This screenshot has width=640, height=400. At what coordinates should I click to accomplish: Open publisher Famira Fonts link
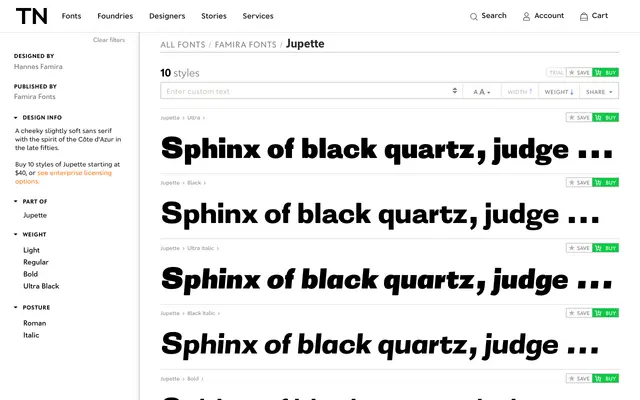pyautogui.click(x=35, y=97)
